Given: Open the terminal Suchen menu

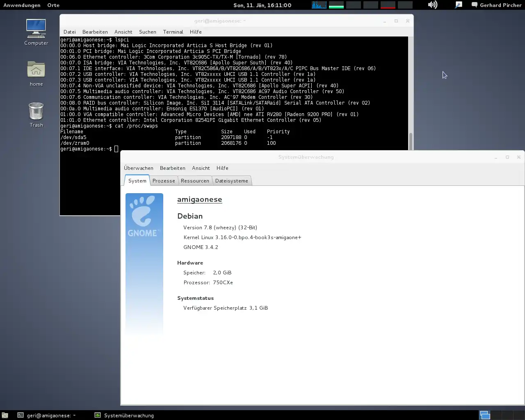Looking at the screenshot, I should point(148,32).
